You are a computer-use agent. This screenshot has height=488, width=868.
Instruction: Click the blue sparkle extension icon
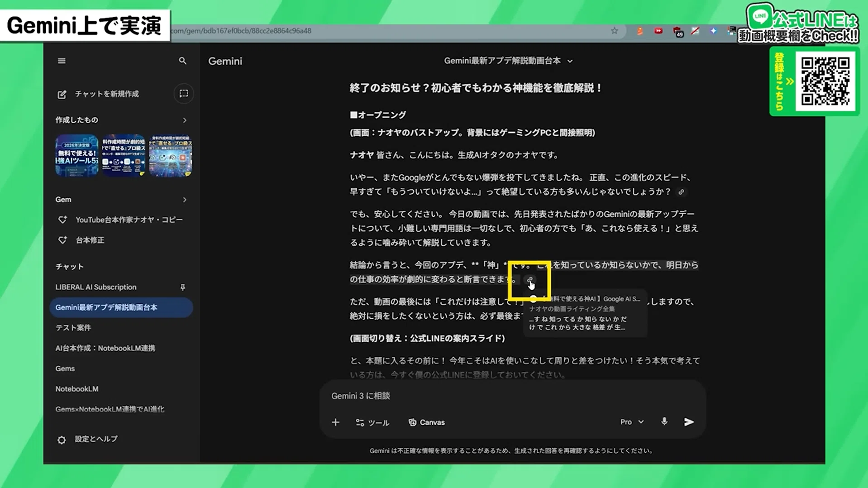tap(713, 31)
